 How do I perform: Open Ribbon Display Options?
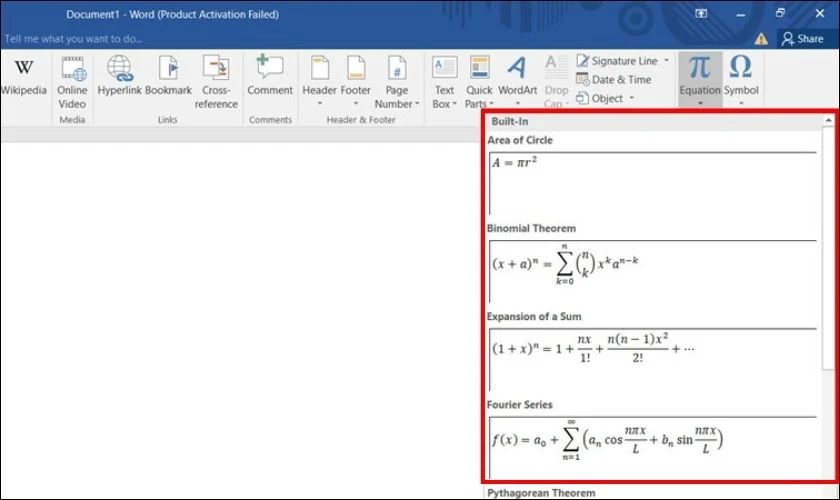click(x=701, y=14)
